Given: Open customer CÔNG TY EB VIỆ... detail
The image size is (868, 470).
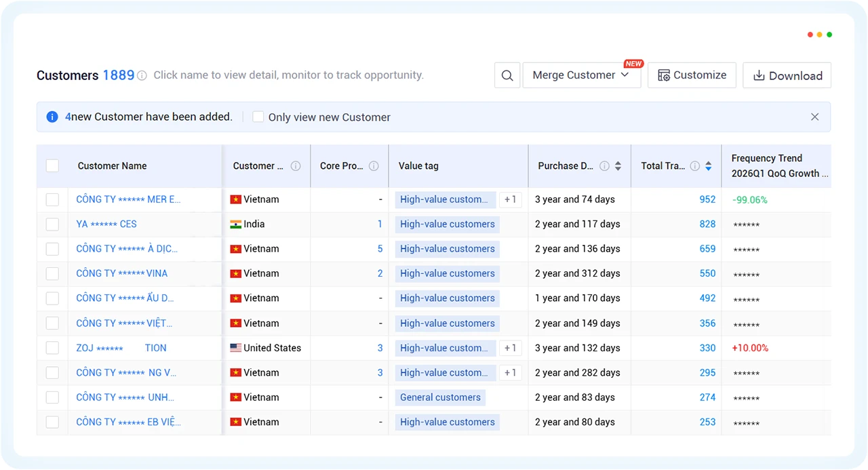Looking at the screenshot, I should [128, 422].
